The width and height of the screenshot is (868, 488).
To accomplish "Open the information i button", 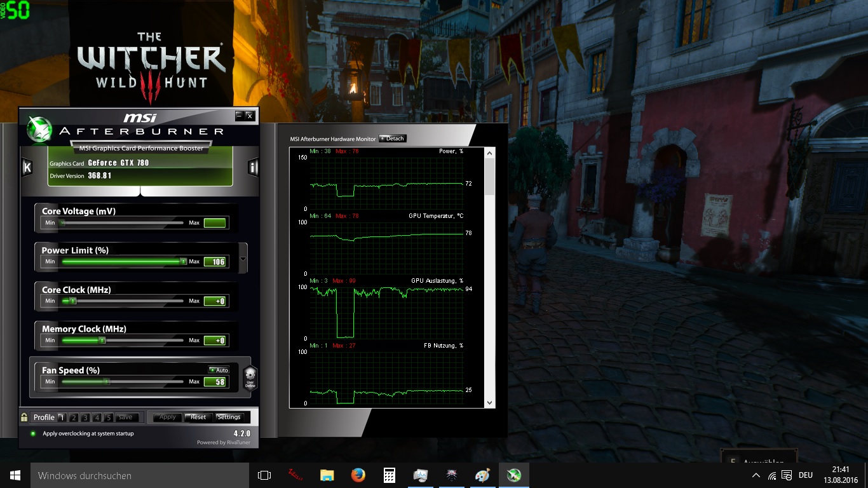I will coord(253,167).
